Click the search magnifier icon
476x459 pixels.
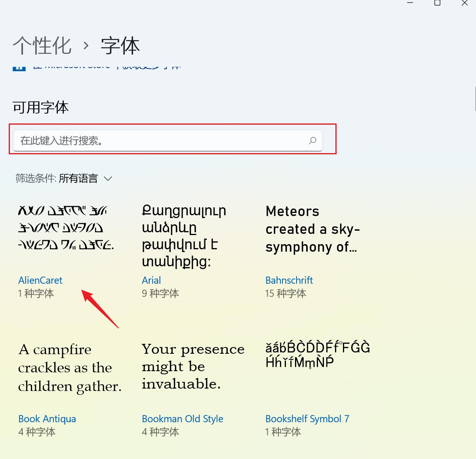click(x=312, y=140)
